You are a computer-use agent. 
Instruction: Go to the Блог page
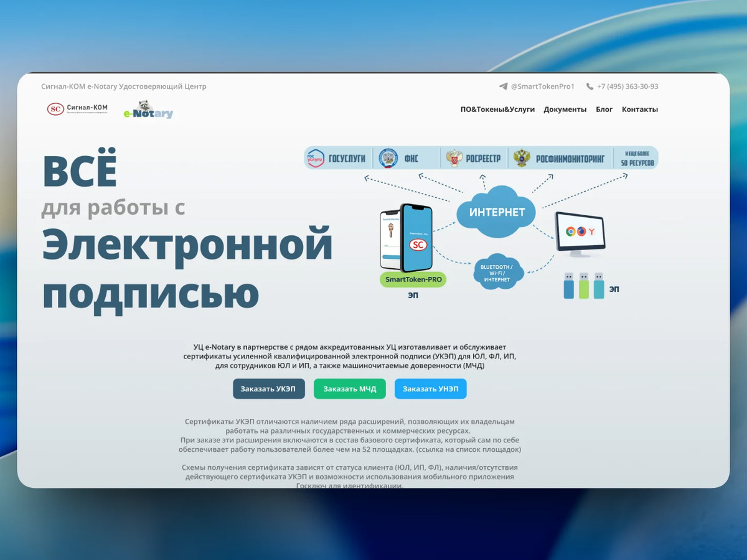[x=604, y=110]
